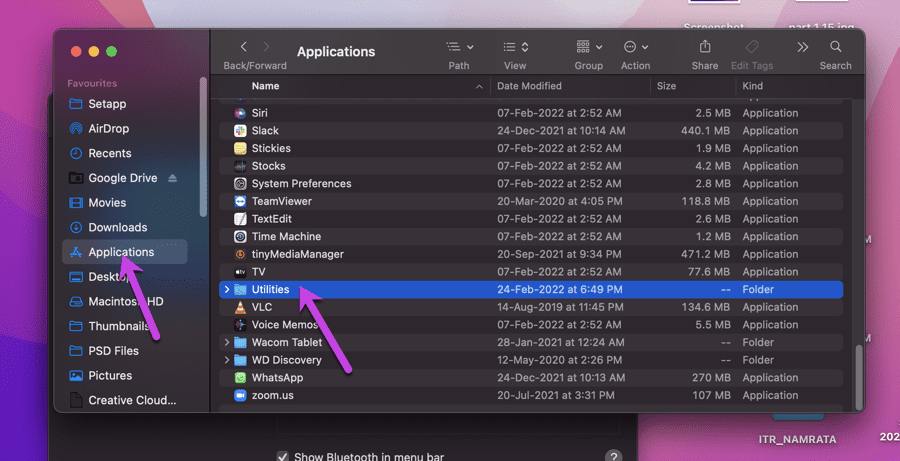Select the Time Machine icon
This screenshot has height=461, width=900.
tap(240, 237)
